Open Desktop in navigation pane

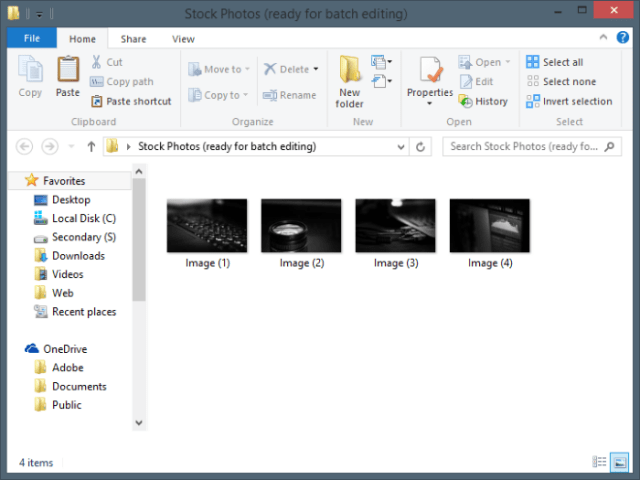click(x=62, y=200)
